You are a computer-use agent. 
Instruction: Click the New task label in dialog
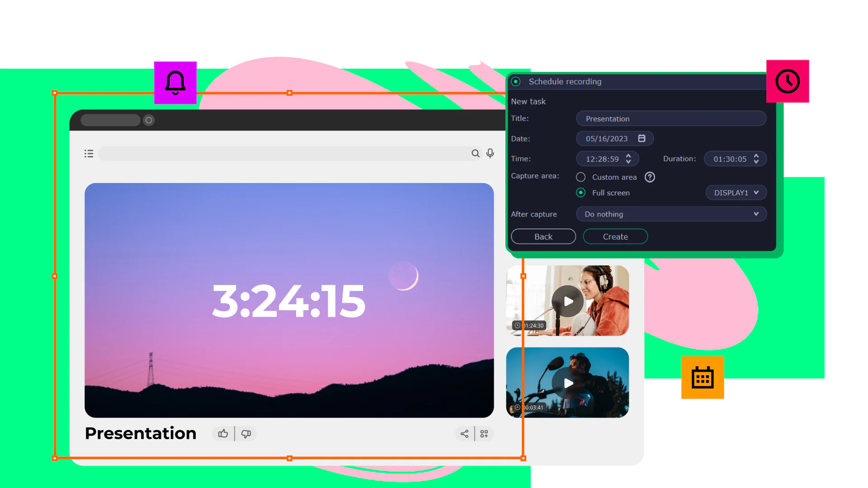click(528, 101)
